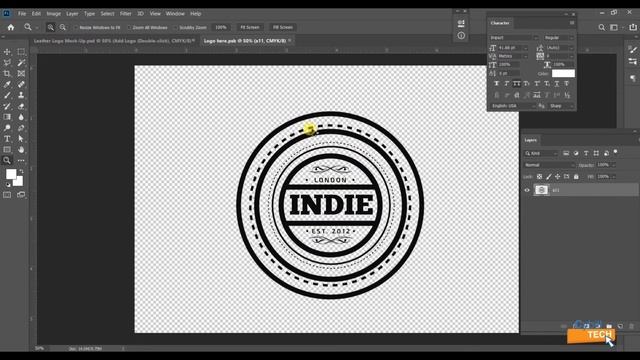The width and height of the screenshot is (640, 360).
Task: Toggle Lock transparent pixels in Layers panel
Action: point(539,177)
